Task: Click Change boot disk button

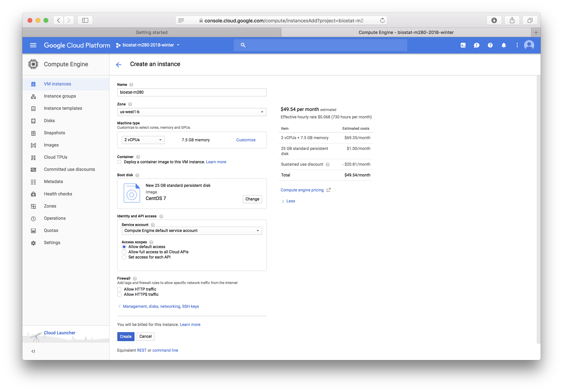Action: pos(252,199)
